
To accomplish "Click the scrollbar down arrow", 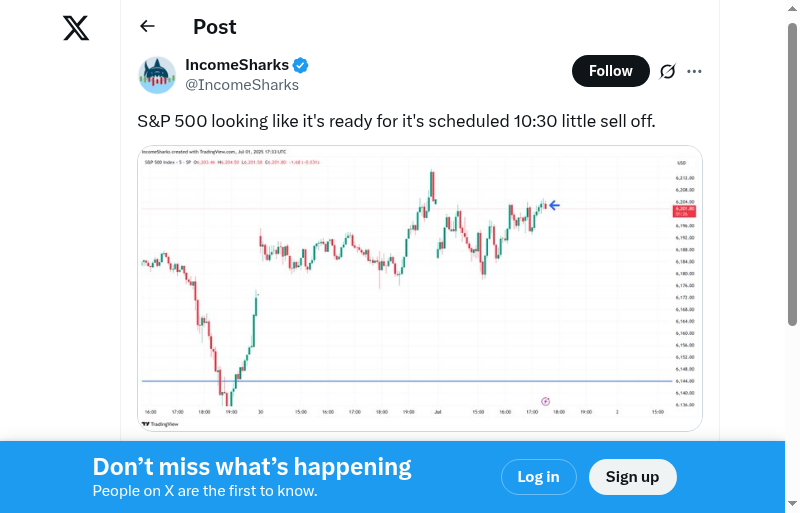I will [793, 504].
